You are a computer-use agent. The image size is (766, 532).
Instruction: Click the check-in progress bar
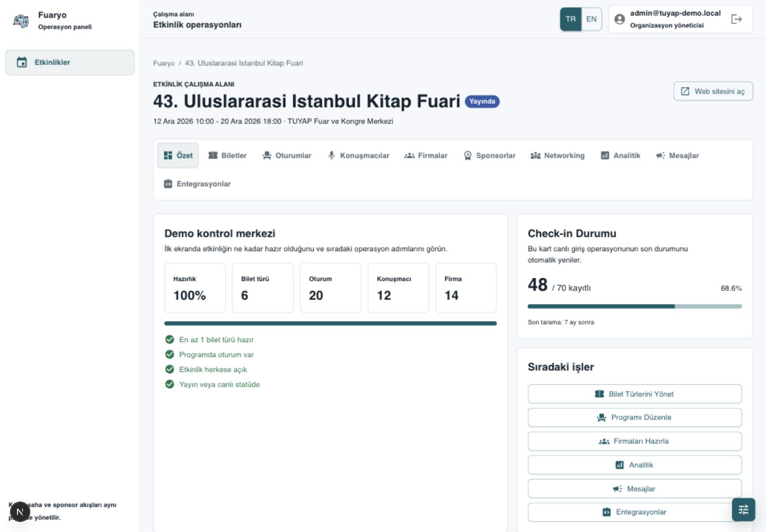(x=635, y=306)
